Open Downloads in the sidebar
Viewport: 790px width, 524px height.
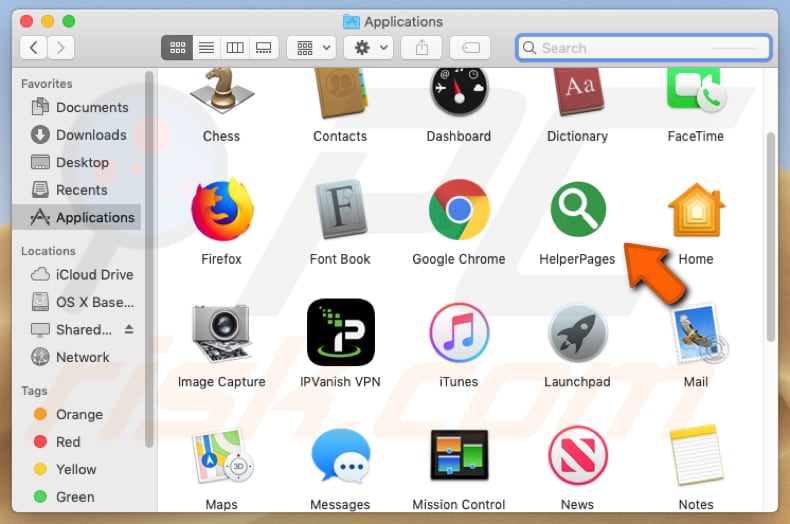click(79, 135)
